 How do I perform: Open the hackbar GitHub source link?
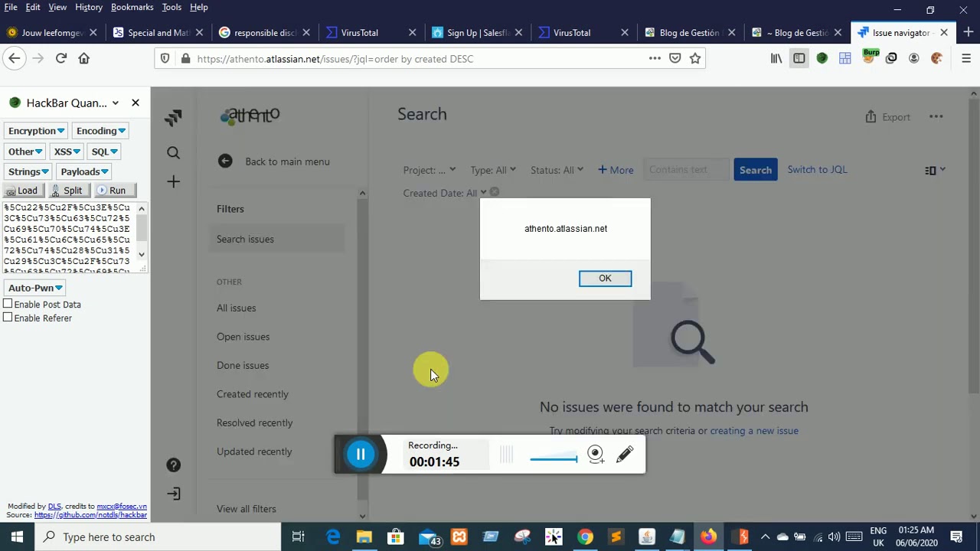pos(90,515)
